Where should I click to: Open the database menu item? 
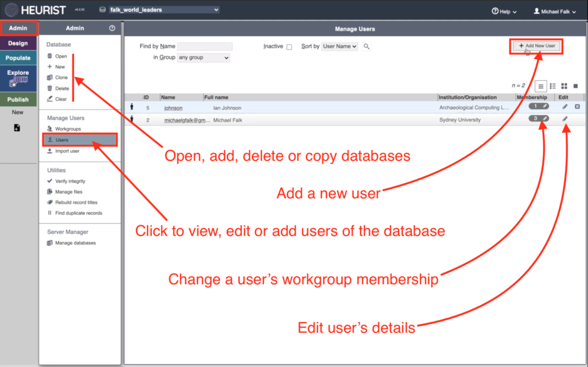coord(57,56)
